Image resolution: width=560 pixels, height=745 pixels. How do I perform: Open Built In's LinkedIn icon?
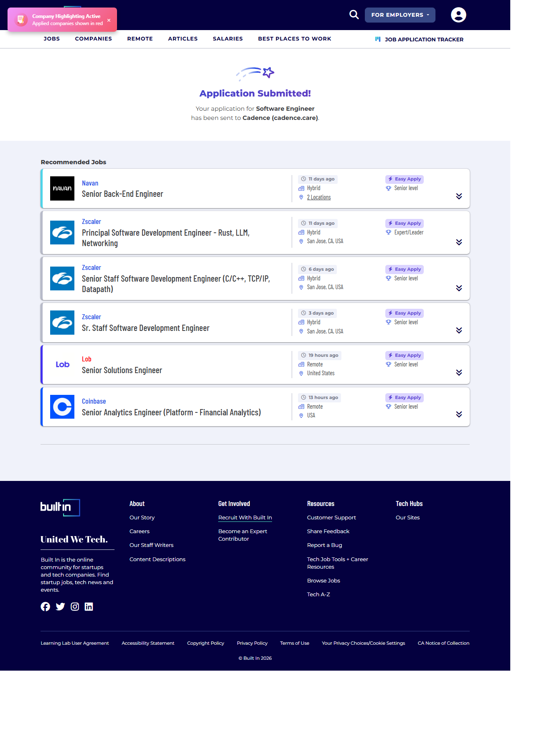[89, 607]
